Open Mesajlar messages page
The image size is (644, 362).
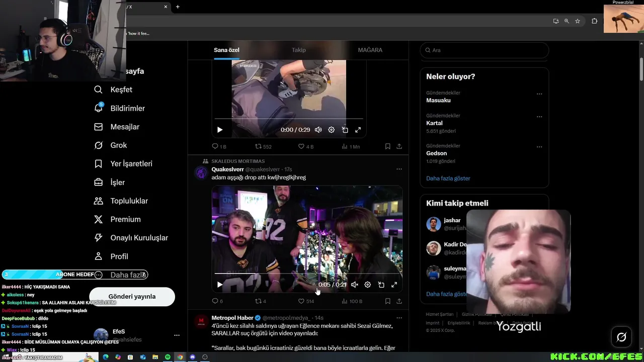click(x=117, y=127)
